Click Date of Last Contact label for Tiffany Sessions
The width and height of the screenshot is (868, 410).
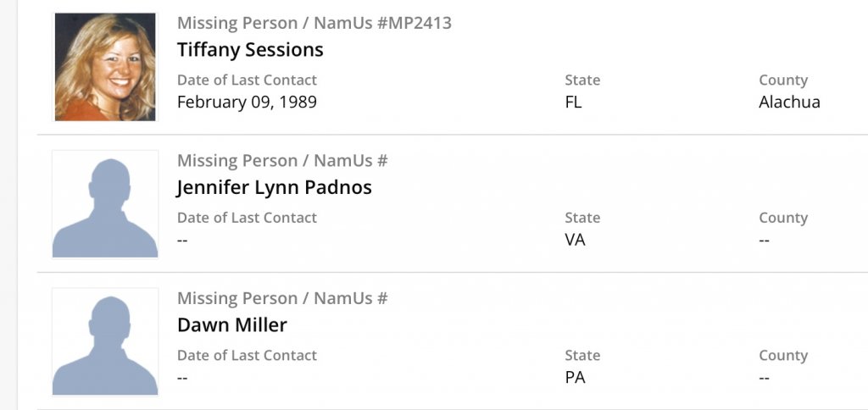coord(247,80)
